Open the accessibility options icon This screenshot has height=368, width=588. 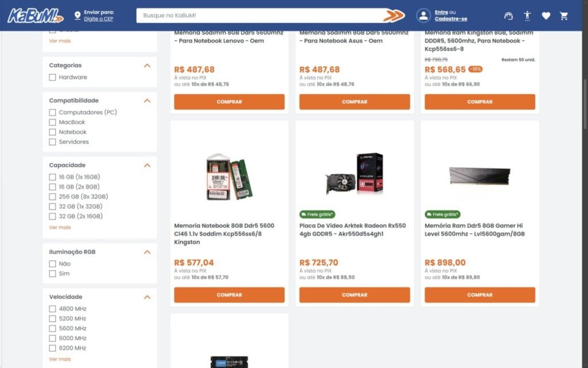pos(527,16)
